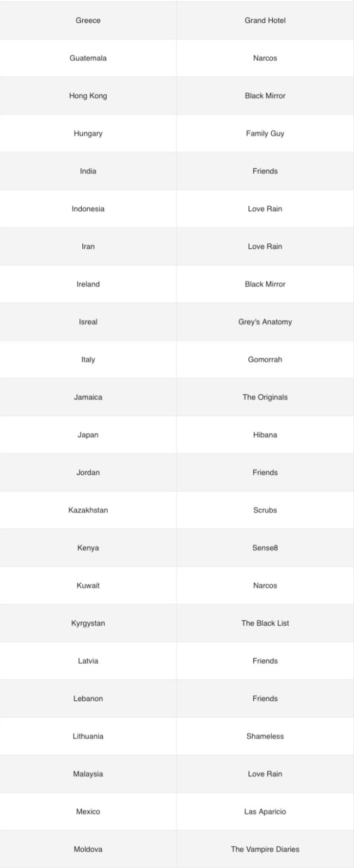354x868 pixels.
Task: Select the India country cell
Action: (x=88, y=171)
